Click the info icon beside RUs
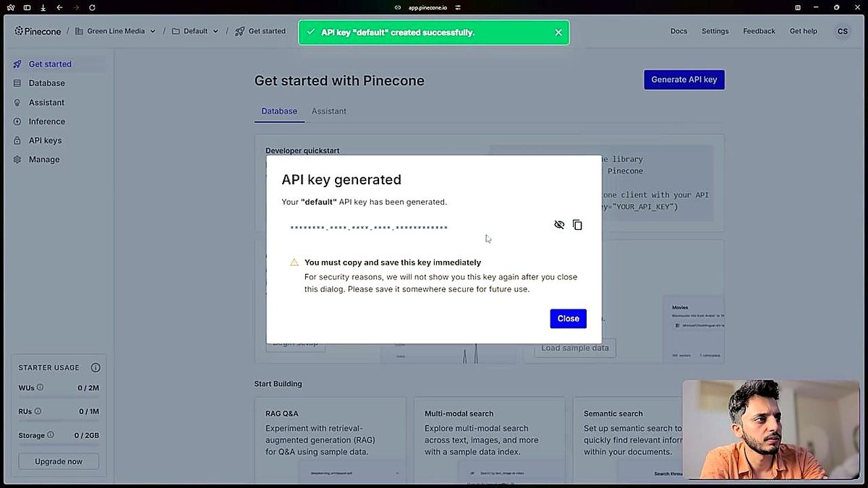Screen dimensions: 868x488 38,411
